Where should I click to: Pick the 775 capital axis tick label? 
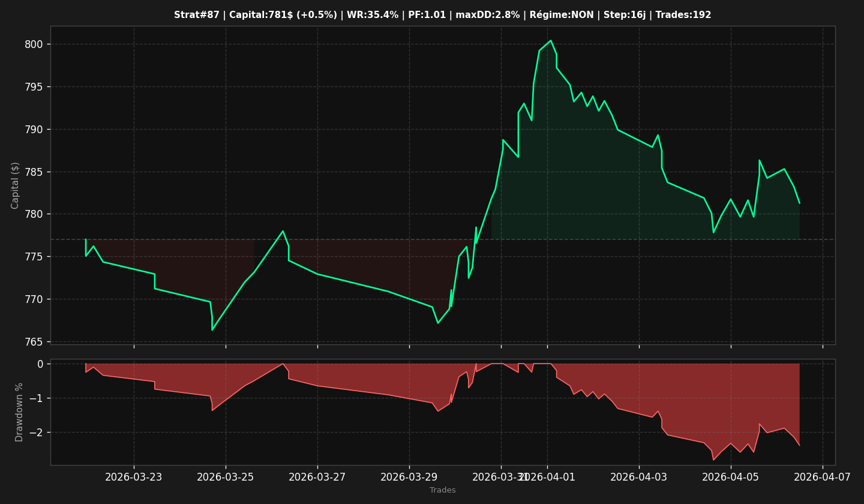pos(35,257)
